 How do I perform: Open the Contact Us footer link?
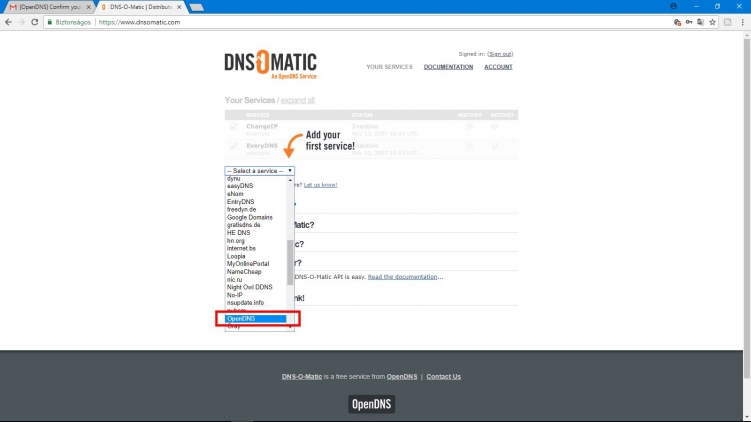pyautogui.click(x=444, y=376)
